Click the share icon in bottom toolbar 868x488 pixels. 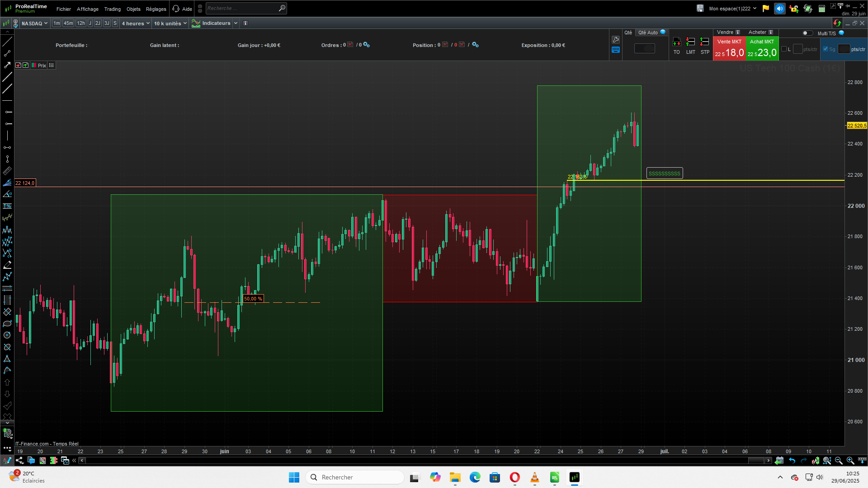19,460
